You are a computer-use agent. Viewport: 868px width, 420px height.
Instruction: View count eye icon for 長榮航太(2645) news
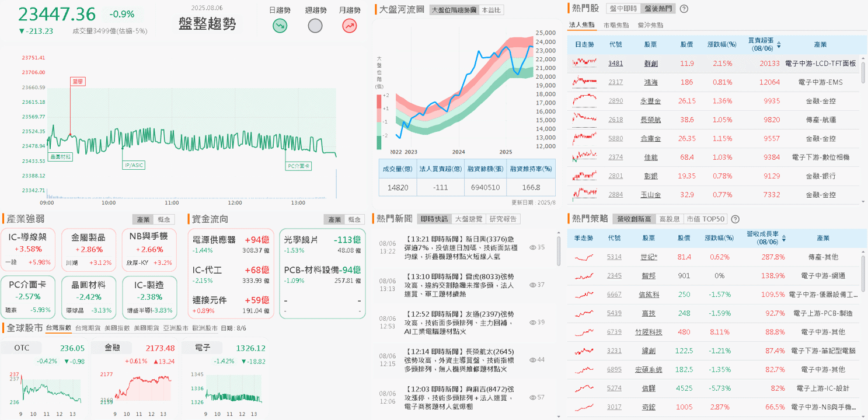pyautogui.click(x=532, y=359)
